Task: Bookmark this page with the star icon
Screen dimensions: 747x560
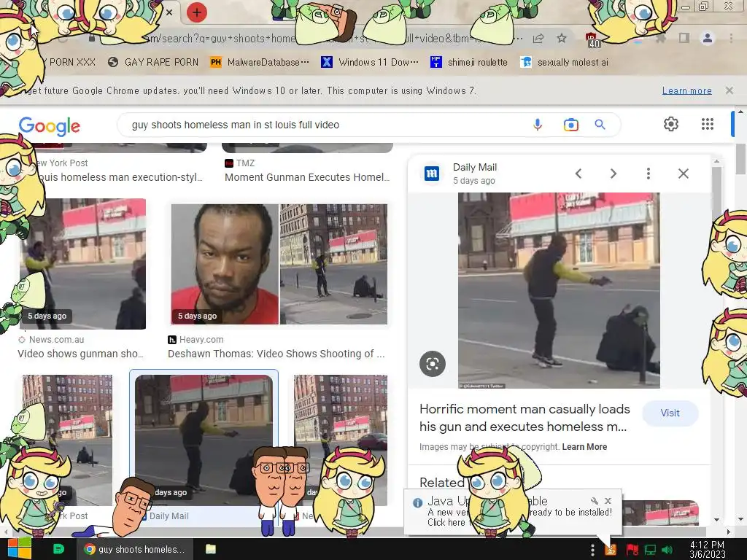Action: click(x=562, y=38)
